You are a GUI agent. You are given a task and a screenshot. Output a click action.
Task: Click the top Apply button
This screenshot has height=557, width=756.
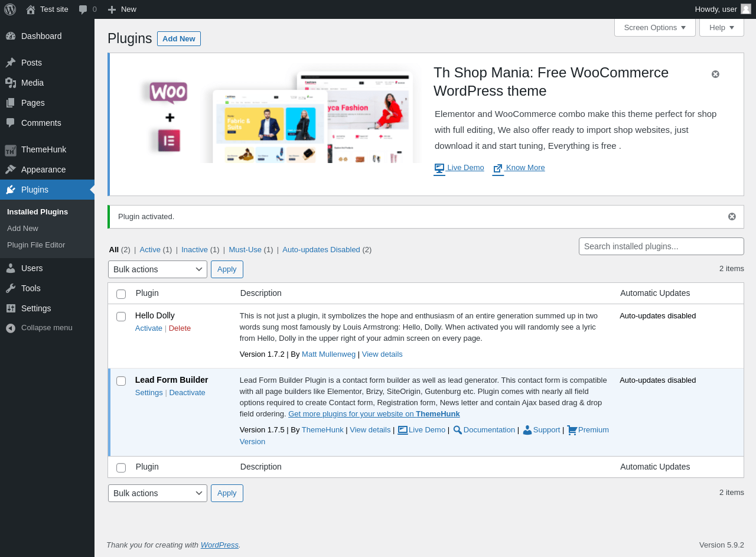pos(227,269)
